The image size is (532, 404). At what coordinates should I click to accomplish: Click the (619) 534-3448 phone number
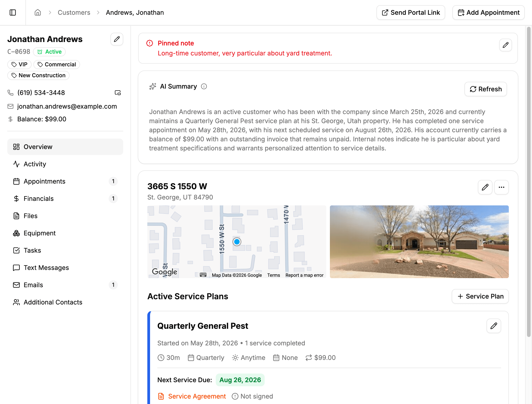pos(41,92)
